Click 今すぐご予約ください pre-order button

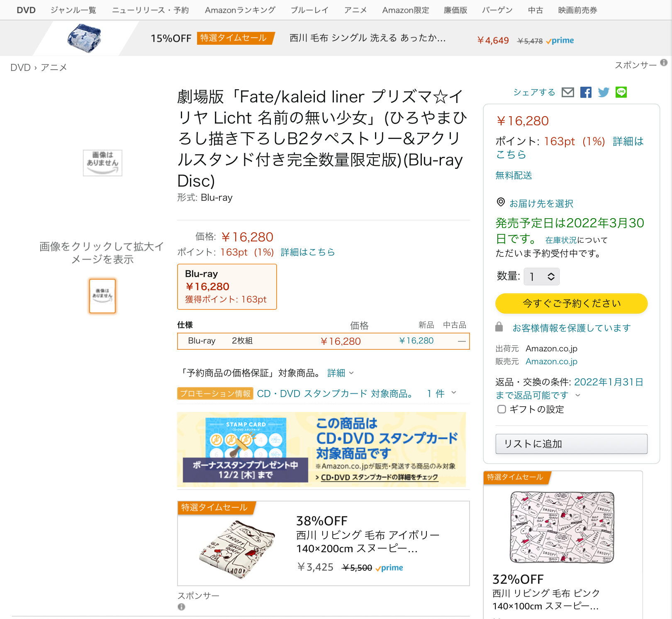pyautogui.click(x=572, y=303)
